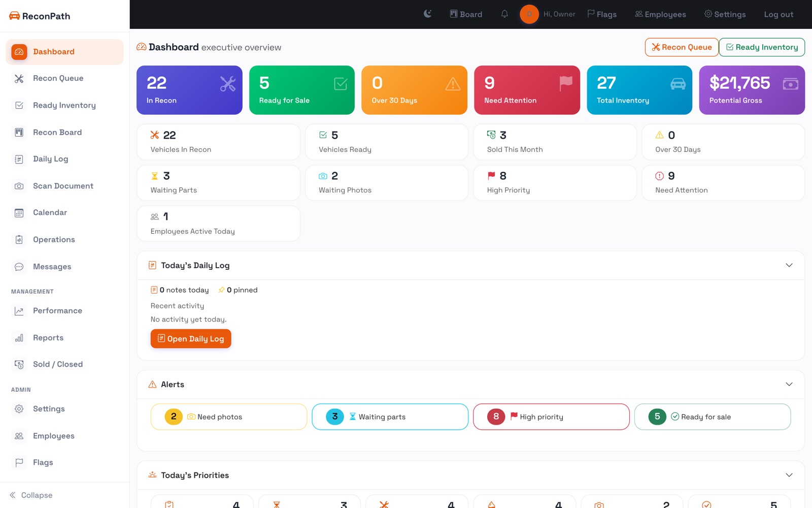Click the ReconPath car logo

(14, 16)
